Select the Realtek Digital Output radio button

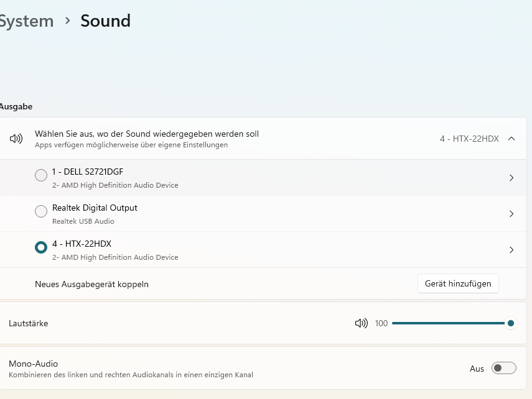coord(41,211)
